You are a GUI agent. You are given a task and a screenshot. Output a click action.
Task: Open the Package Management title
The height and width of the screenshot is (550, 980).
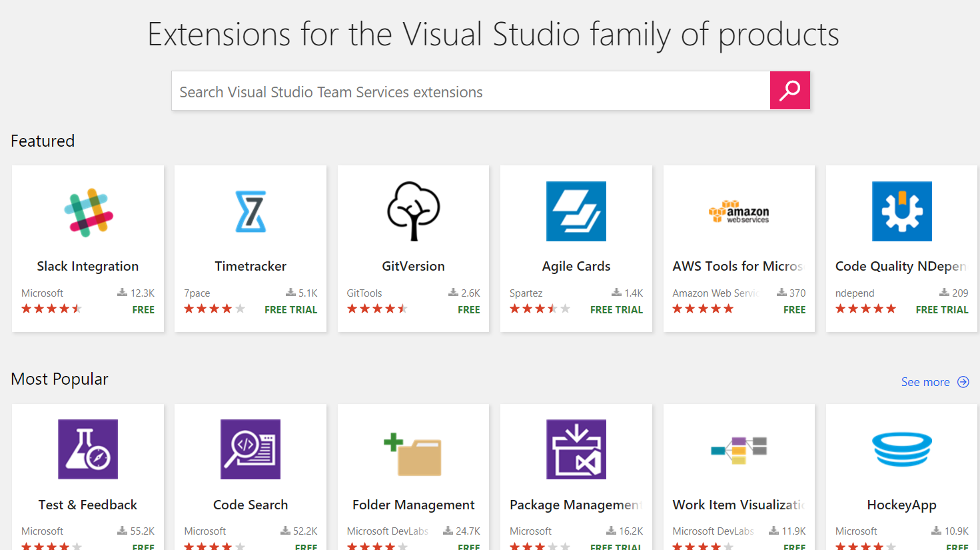click(576, 505)
